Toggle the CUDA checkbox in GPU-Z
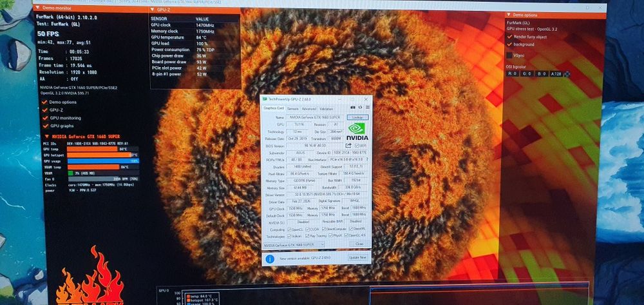The image size is (644, 305). 307,229
